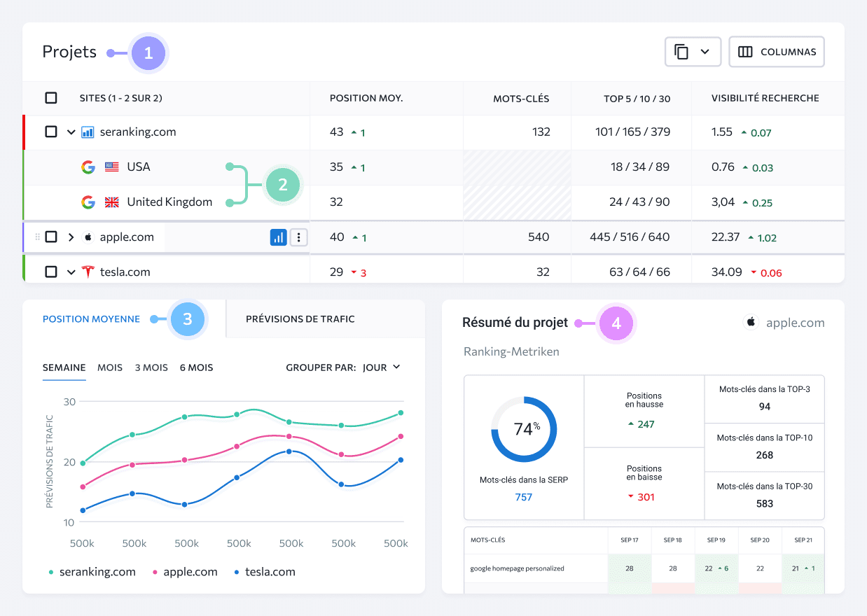Click the Tesla logo in tesla.com row
The width and height of the screenshot is (867, 616).
tap(88, 272)
